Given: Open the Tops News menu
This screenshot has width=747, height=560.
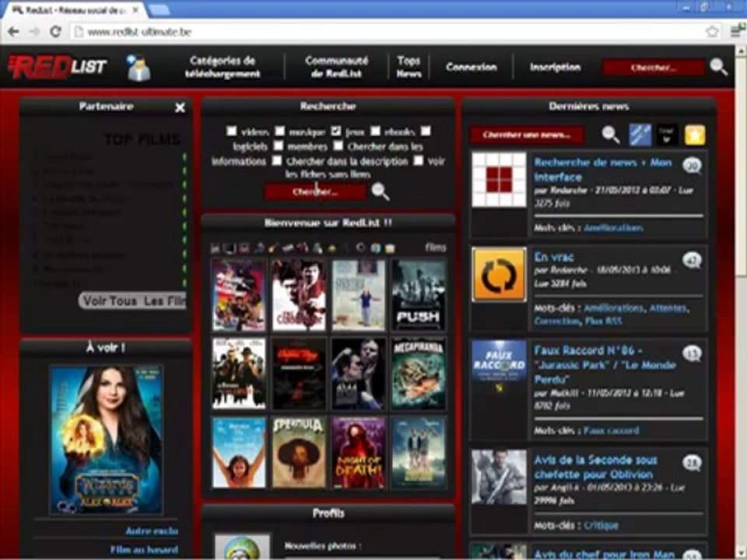Looking at the screenshot, I should (409, 67).
